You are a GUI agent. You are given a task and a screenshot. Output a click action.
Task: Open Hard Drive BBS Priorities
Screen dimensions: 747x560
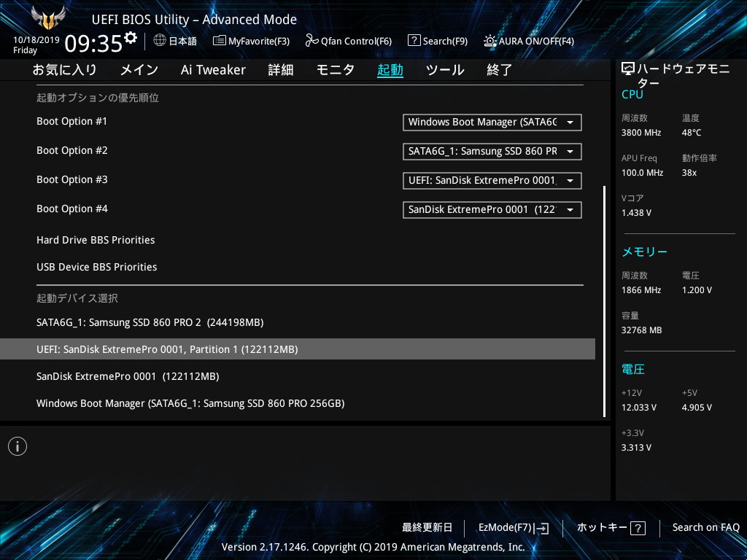coord(96,240)
